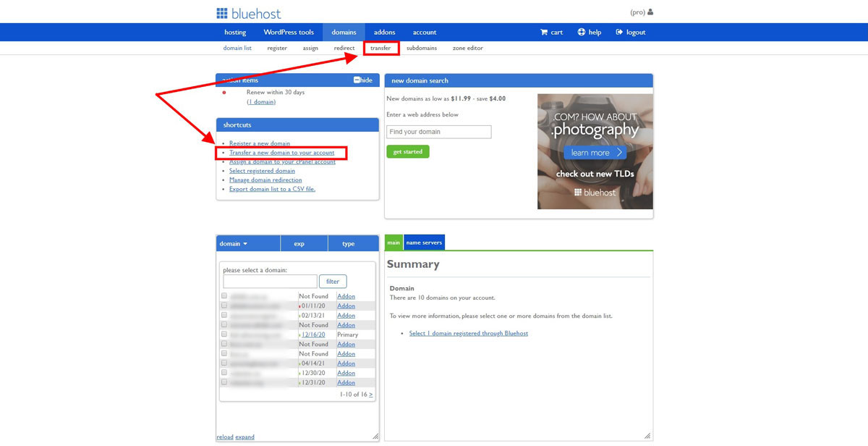Click the expand link below the domain list
The height and width of the screenshot is (446, 868).
pos(244,437)
